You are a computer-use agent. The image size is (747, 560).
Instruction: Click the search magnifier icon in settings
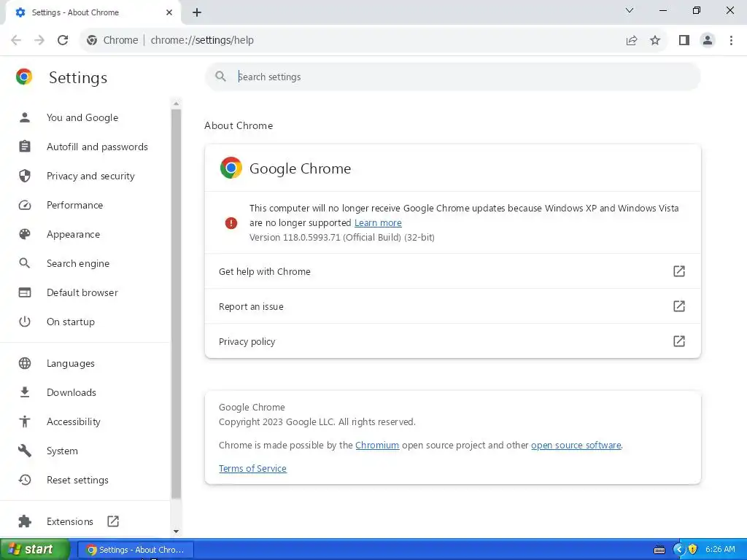tap(220, 76)
